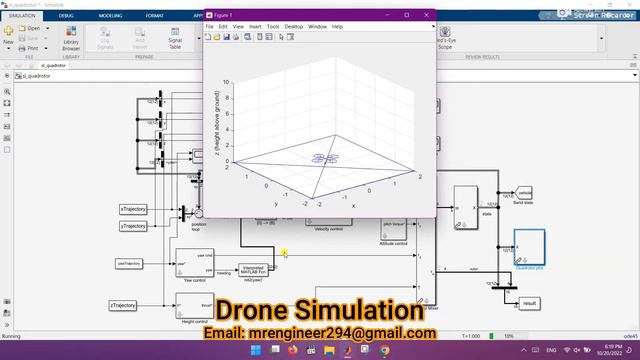The height and width of the screenshot is (360, 640).
Task: Open the Insert menu in Figure 1
Action: pos(255,27)
